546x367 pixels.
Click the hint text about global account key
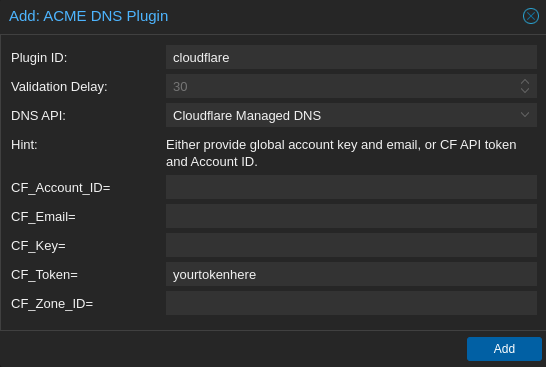point(341,153)
